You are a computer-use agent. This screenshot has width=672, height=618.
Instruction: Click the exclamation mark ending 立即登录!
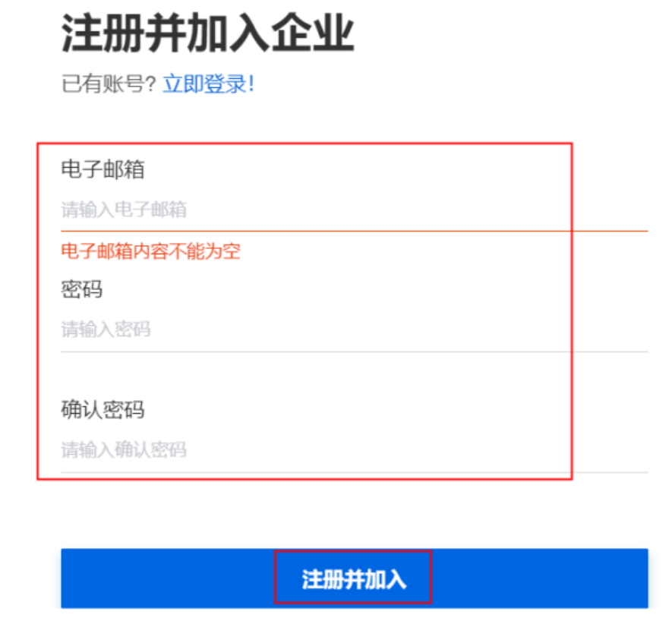251,84
